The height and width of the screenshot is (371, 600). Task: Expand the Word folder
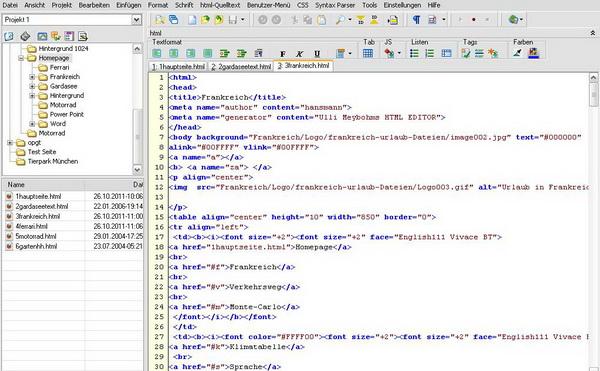pos(32,124)
